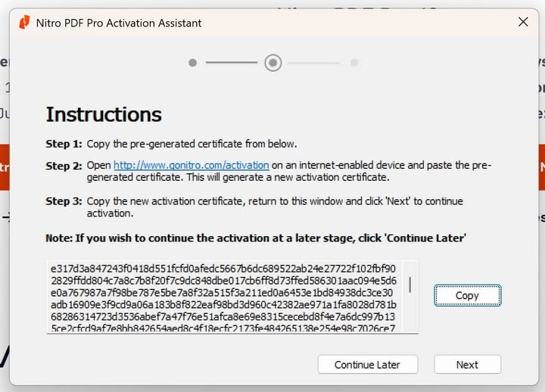Screen dimensions: 545x392
Task: Click the Nitro logo in title bar
Action: [24, 22]
